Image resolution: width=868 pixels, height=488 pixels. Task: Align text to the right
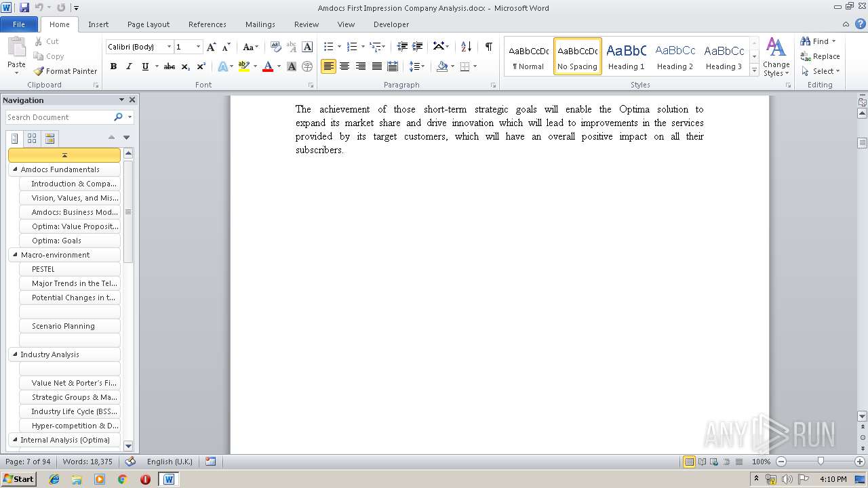(x=361, y=66)
